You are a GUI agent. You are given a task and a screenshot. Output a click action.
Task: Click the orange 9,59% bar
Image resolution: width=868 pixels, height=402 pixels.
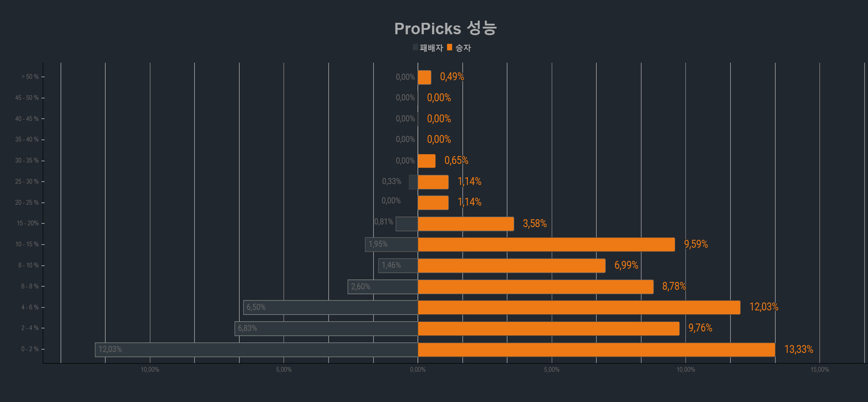click(546, 244)
